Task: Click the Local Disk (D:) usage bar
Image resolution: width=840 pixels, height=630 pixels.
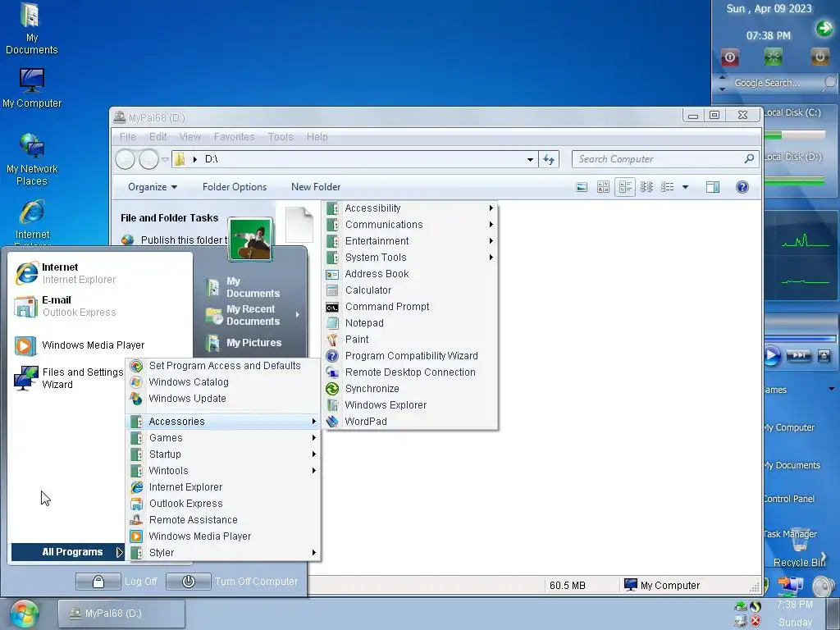Action: (794, 182)
